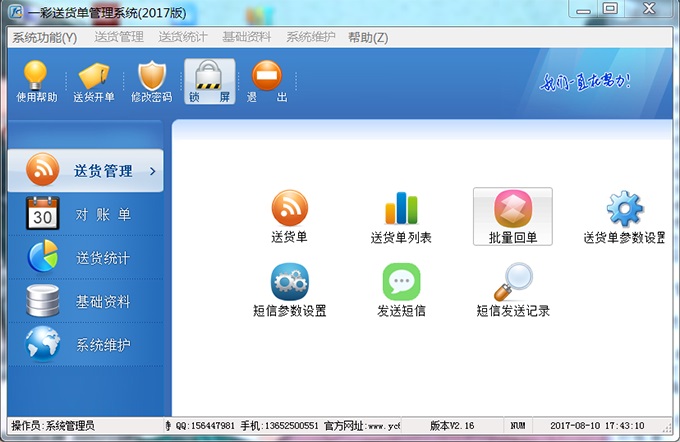Click the app logo in the title bar
This screenshot has width=680, height=442.
pyautogui.click(x=16, y=11)
